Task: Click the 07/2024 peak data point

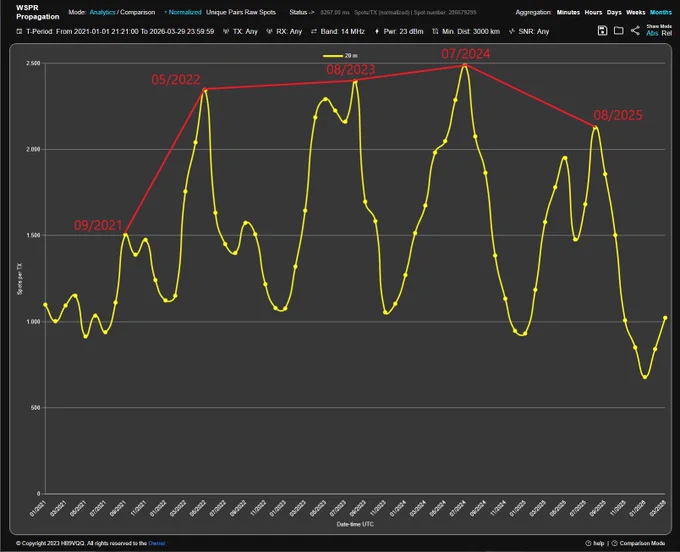Action: [x=465, y=65]
